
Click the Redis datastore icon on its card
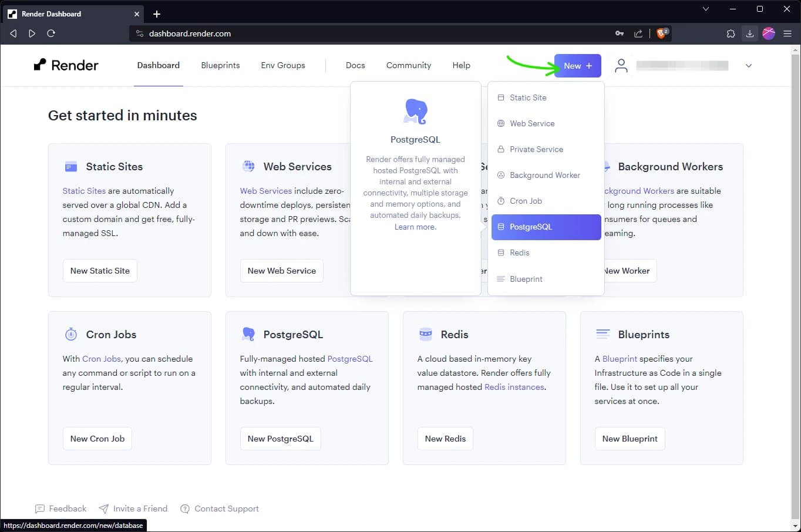pyautogui.click(x=425, y=334)
